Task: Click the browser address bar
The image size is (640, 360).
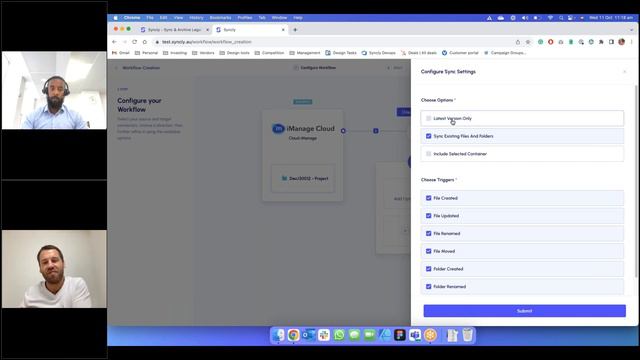Action: (335, 42)
